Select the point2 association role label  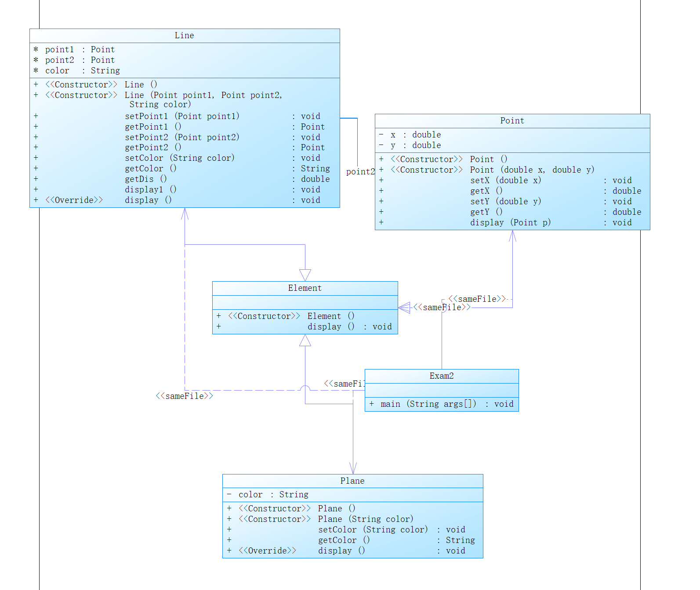(360, 172)
